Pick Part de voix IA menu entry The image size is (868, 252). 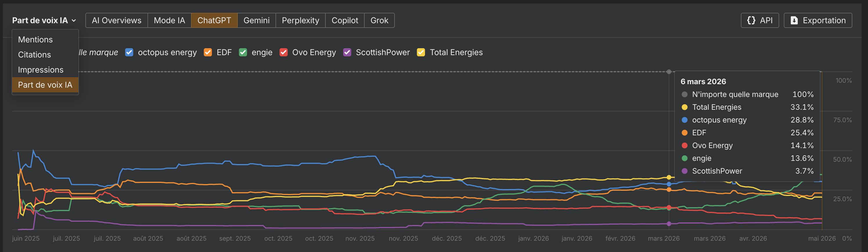[x=45, y=85]
